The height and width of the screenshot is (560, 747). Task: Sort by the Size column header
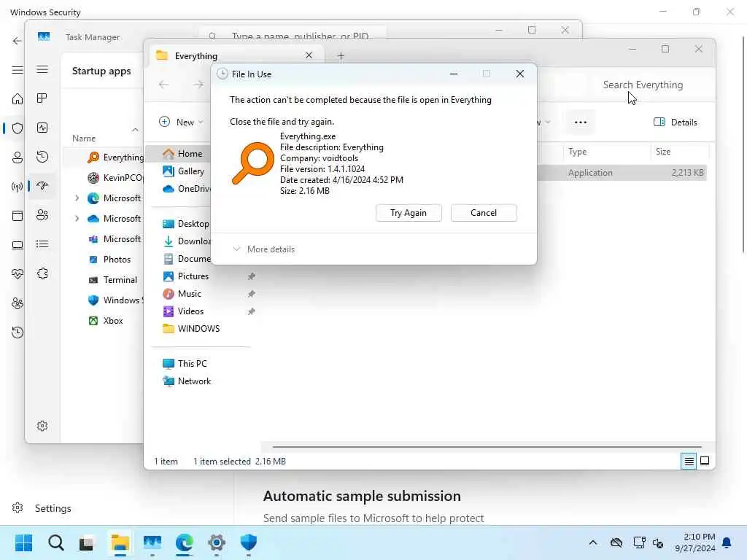(x=679, y=152)
